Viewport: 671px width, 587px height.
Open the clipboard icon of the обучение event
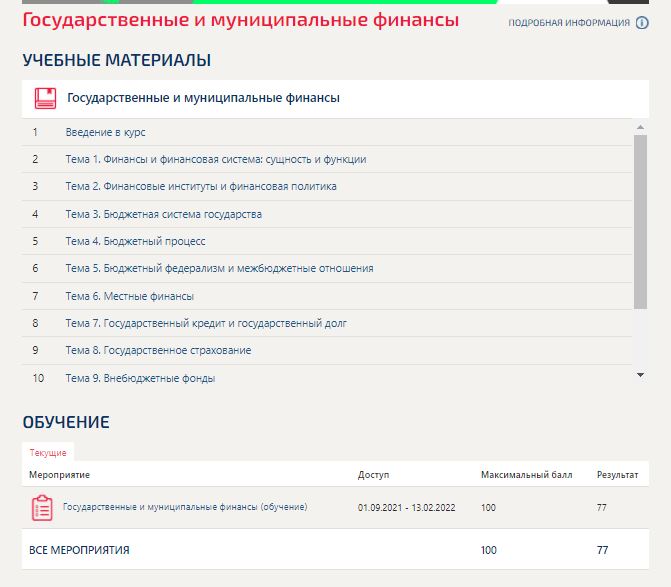42,508
